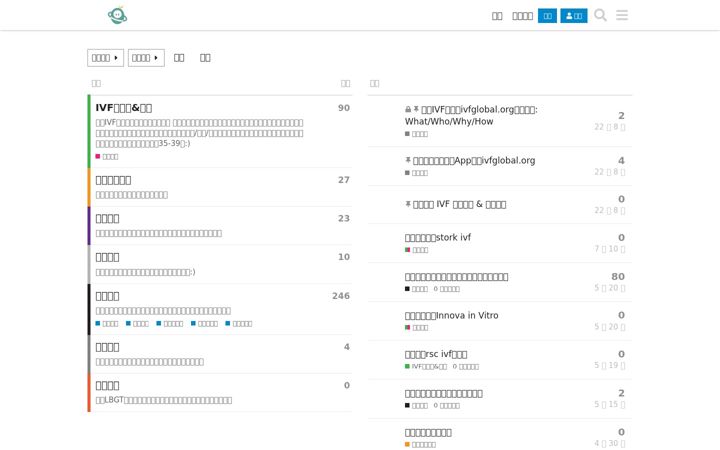The height and width of the screenshot is (450, 720).
Task: Expand the second filter dropdown in the navigation row
Action: [x=146, y=58]
